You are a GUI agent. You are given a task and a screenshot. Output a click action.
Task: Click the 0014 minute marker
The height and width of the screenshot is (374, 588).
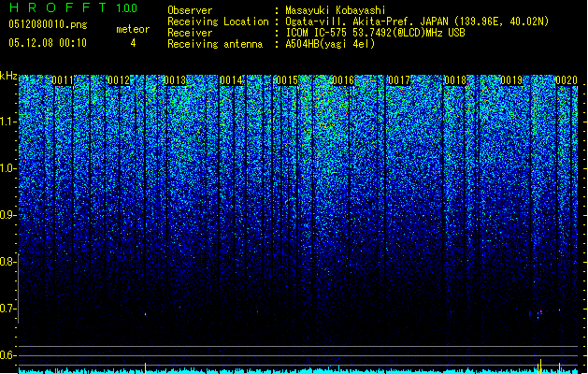pyautogui.click(x=231, y=80)
